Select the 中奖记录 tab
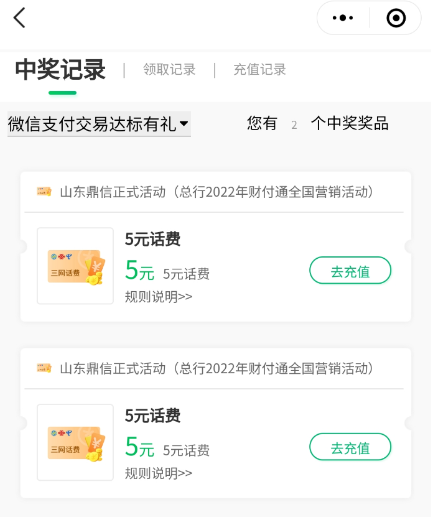The height and width of the screenshot is (517, 431). click(x=60, y=70)
